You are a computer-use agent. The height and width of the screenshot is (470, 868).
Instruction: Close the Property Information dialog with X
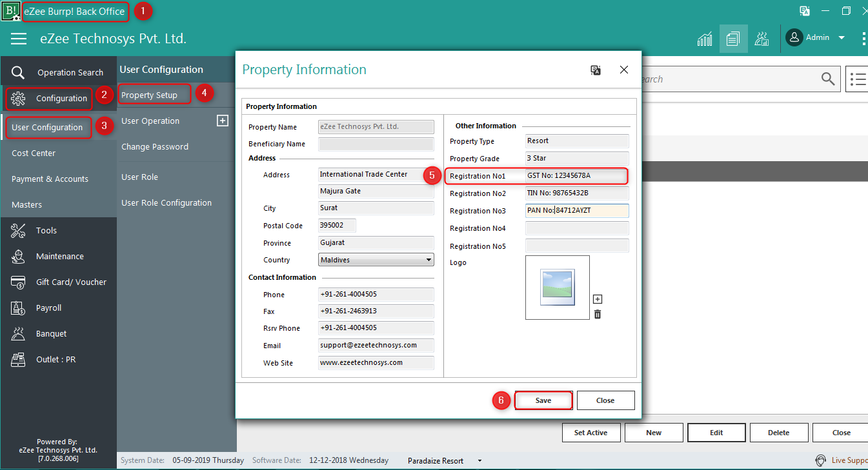(624, 70)
